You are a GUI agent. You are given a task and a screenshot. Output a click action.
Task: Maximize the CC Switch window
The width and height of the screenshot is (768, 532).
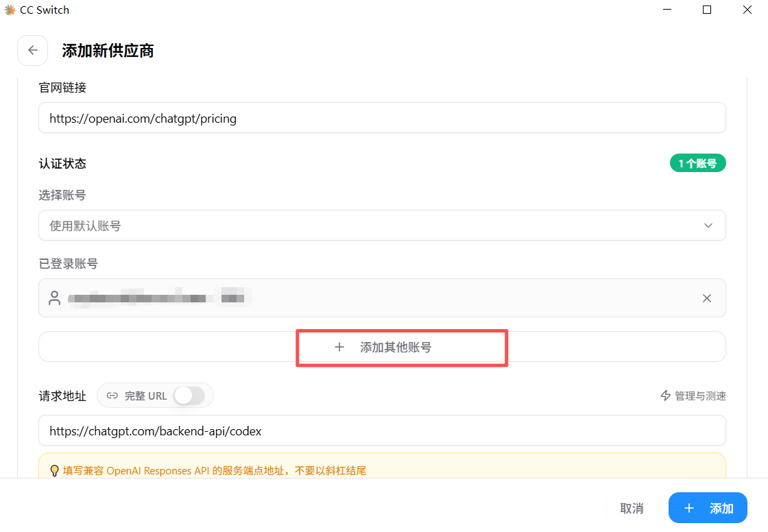(706, 10)
